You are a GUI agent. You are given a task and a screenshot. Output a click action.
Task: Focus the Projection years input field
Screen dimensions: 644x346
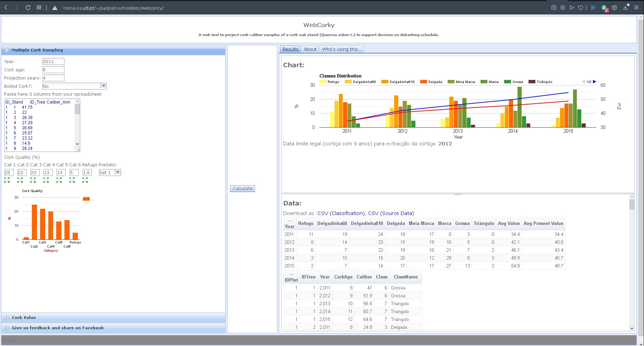click(x=53, y=78)
